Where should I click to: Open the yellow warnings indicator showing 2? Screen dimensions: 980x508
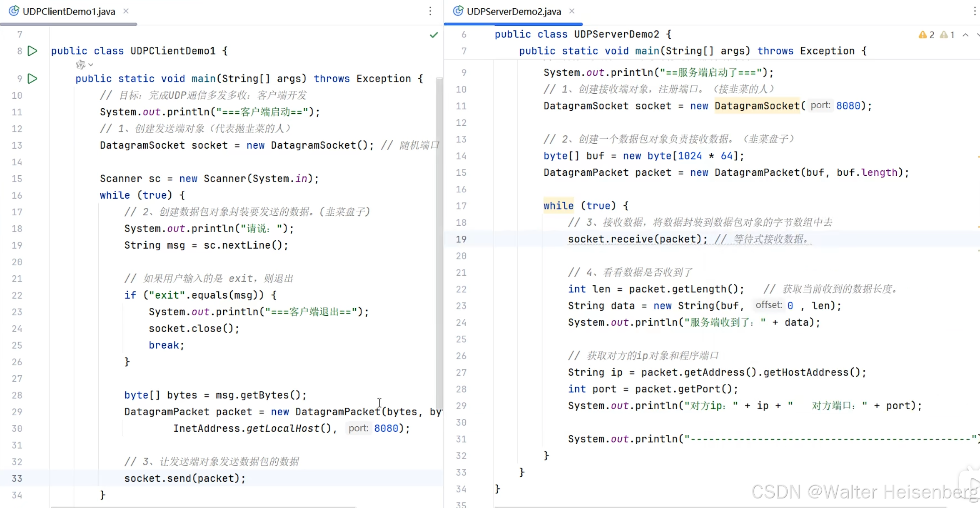point(926,35)
